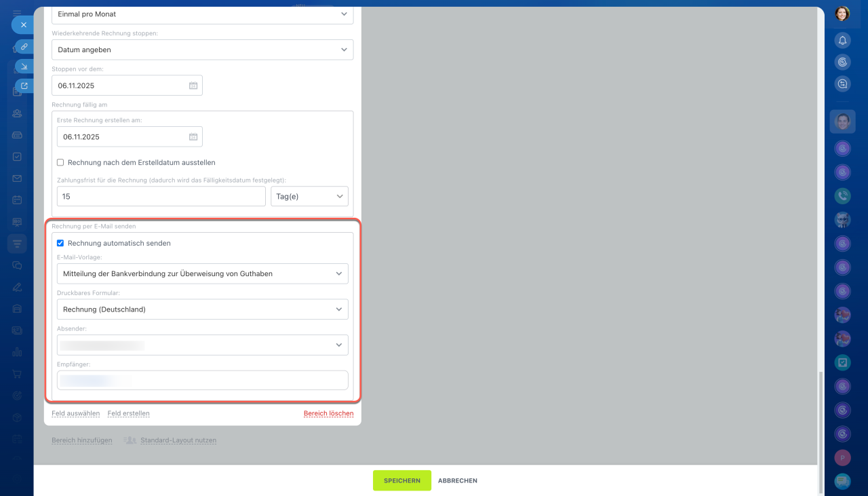Click the "Bereich löschen" link
This screenshot has width=868, height=496.
click(x=329, y=413)
